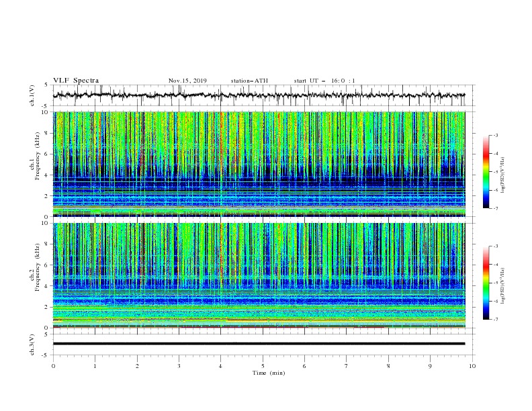Click the upper PSD color scale bar
Screen dimensions: 532x411
click(486, 172)
